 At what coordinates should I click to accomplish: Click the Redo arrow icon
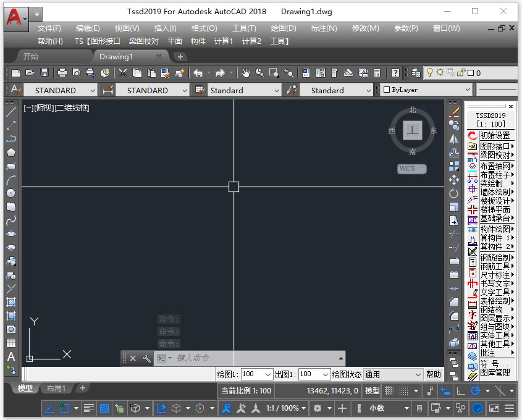coord(220,73)
